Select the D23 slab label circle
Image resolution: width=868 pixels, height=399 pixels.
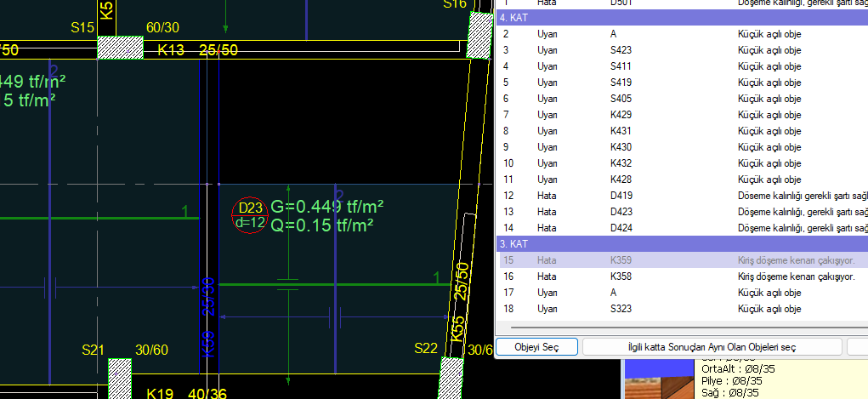tap(250, 215)
